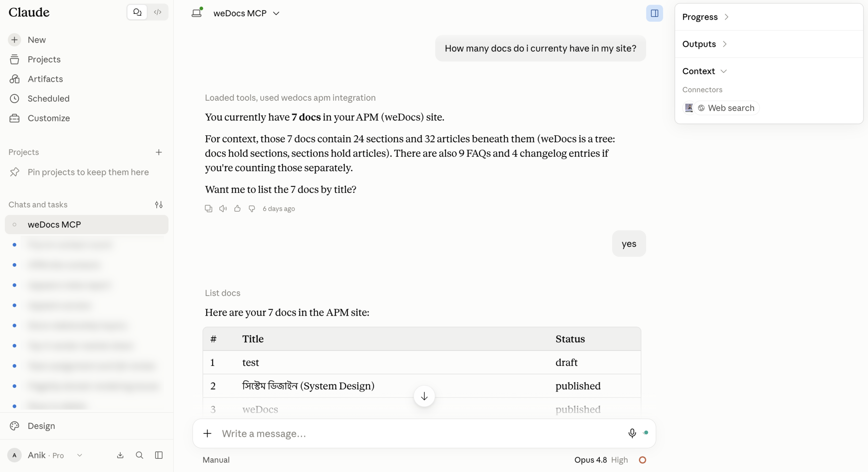Open chats and tasks filter icon

coord(159,204)
